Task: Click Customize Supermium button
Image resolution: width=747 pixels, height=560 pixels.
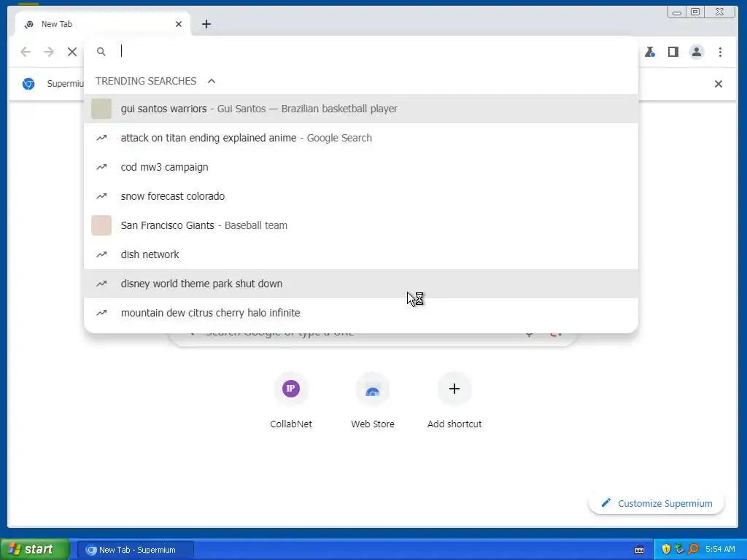Action: (657, 503)
